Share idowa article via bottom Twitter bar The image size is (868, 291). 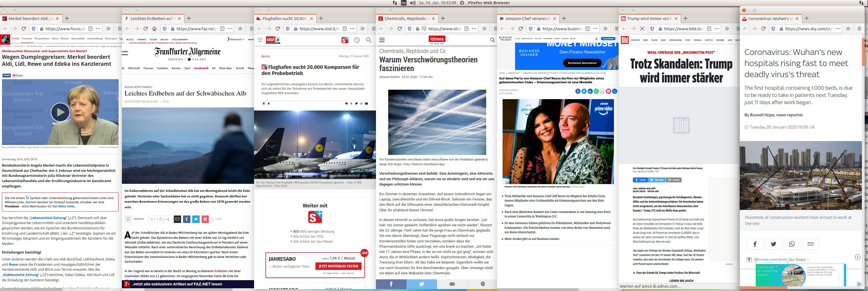(422, 284)
